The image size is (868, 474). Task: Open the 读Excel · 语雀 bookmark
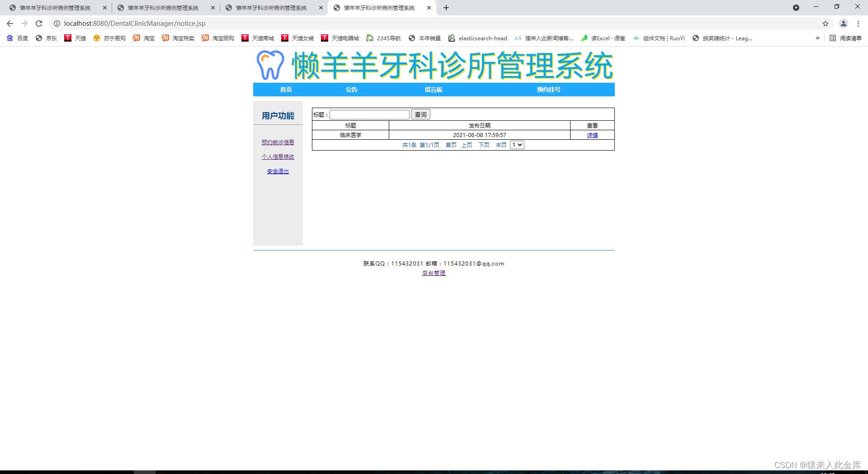[603, 38]
